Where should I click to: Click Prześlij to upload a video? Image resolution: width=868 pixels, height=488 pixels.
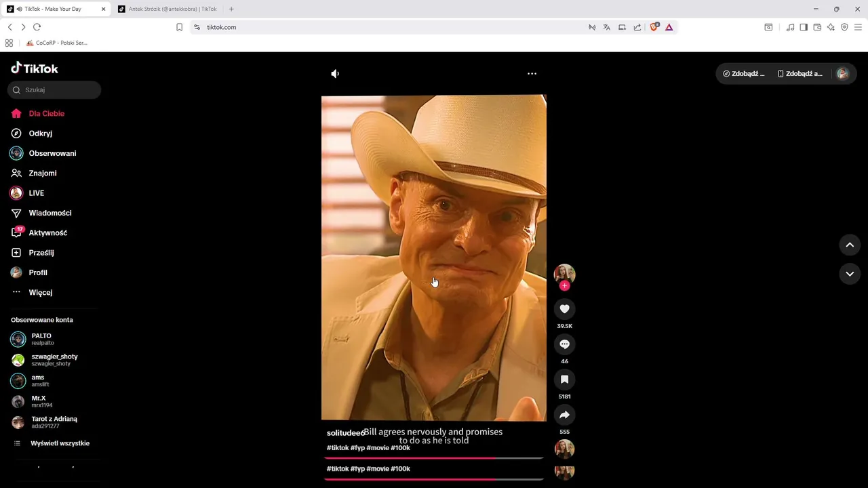[32, 252]
